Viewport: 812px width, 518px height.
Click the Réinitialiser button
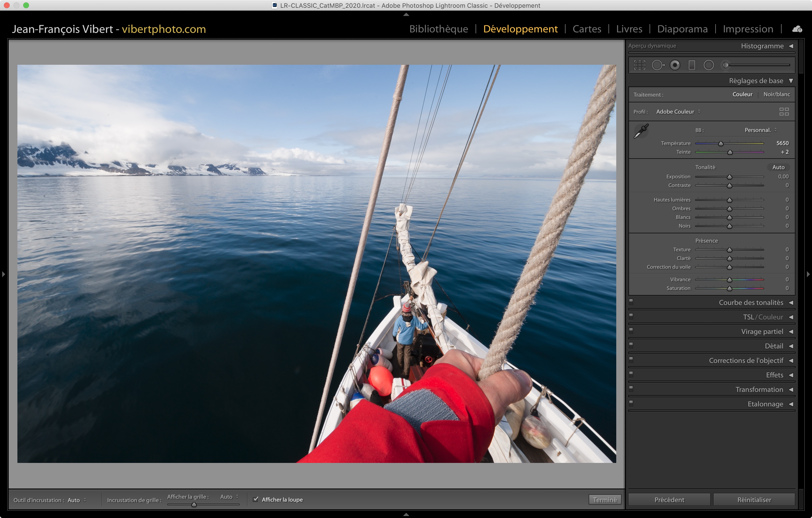[x=754, y=499]
